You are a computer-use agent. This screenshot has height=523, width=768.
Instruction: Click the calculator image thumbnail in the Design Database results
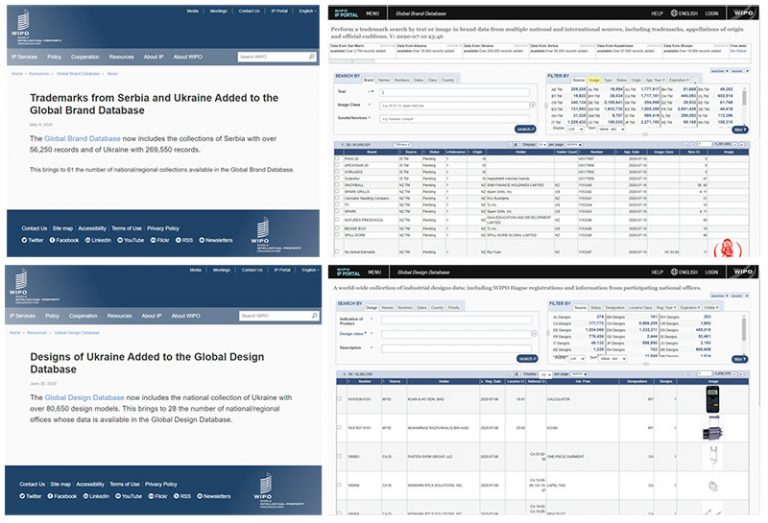tap(712, 399)
